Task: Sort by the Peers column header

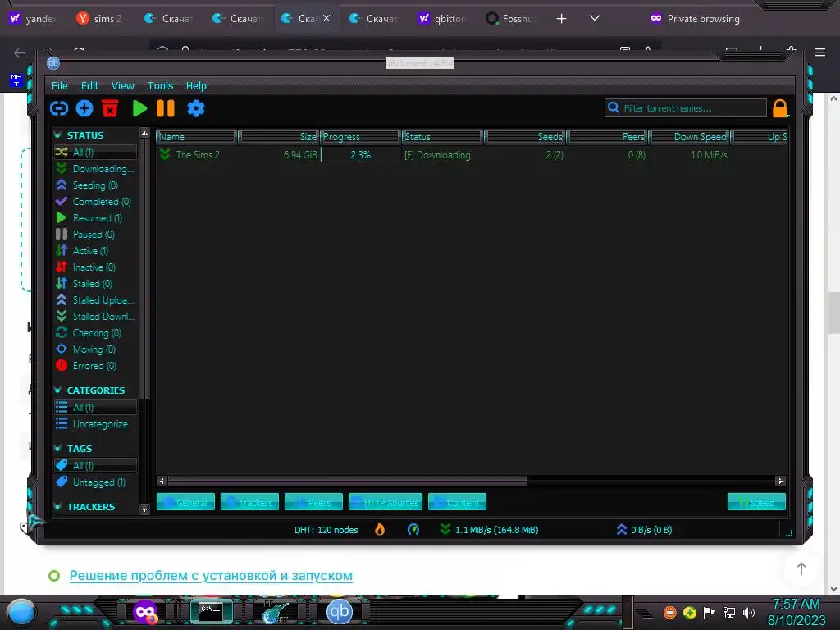Action: (608, 137)
